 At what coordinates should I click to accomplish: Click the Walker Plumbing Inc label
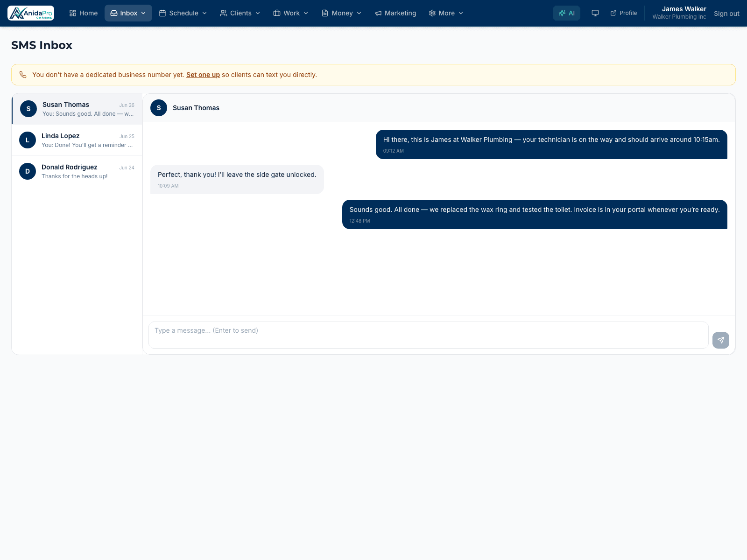679,17
